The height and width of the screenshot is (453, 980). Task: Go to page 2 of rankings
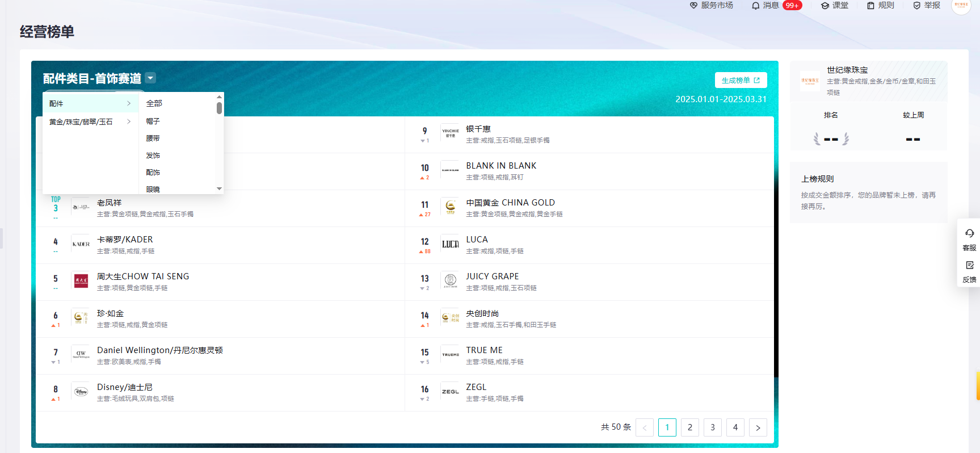pos(690,427)
